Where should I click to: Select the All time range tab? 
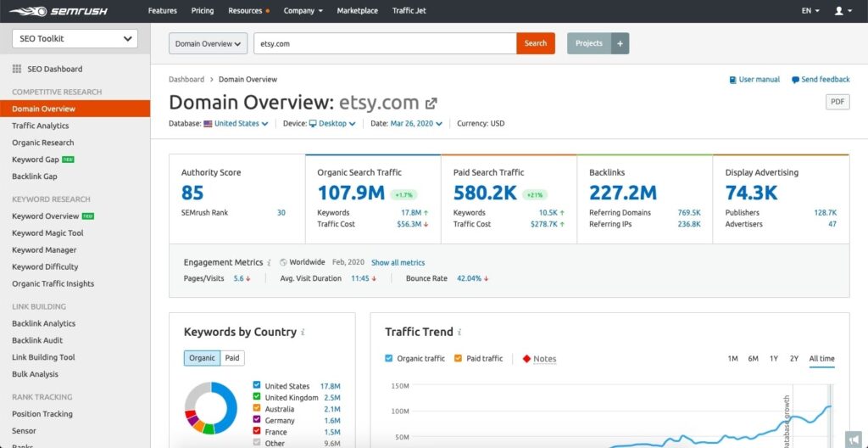click(x=821, y=359)
